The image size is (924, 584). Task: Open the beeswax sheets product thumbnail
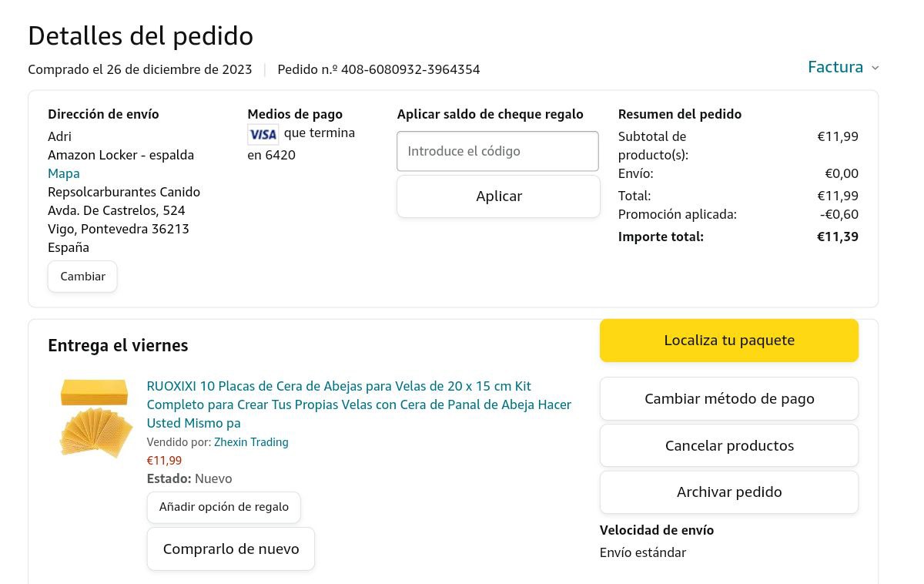95,419
